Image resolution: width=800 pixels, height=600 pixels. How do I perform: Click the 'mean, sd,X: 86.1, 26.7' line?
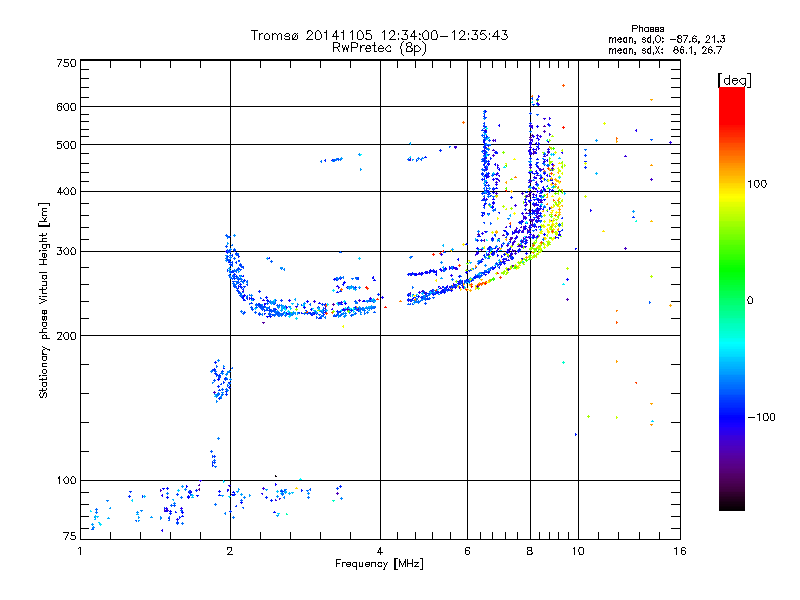tap(665, 50)
